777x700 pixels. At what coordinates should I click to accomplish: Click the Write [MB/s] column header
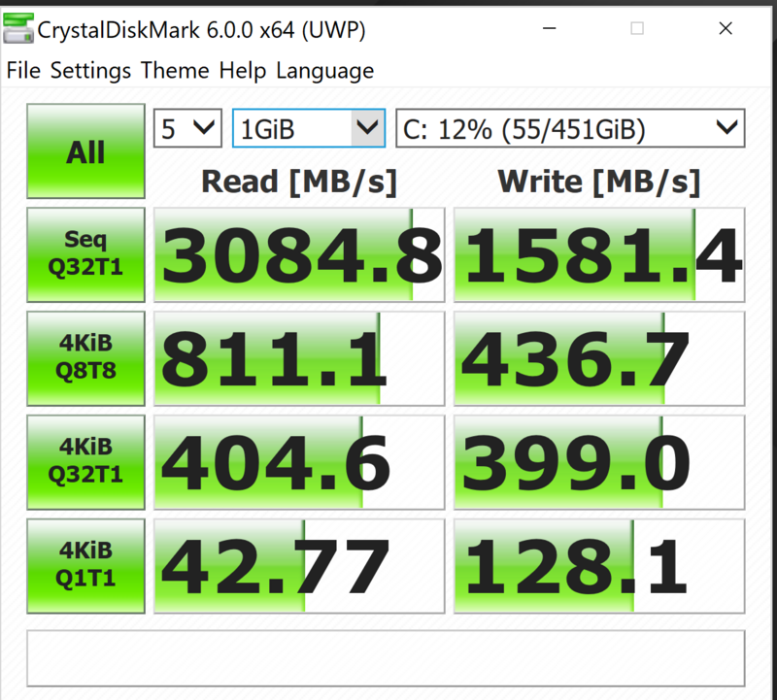pyautogui.click(x=599, y=182)
